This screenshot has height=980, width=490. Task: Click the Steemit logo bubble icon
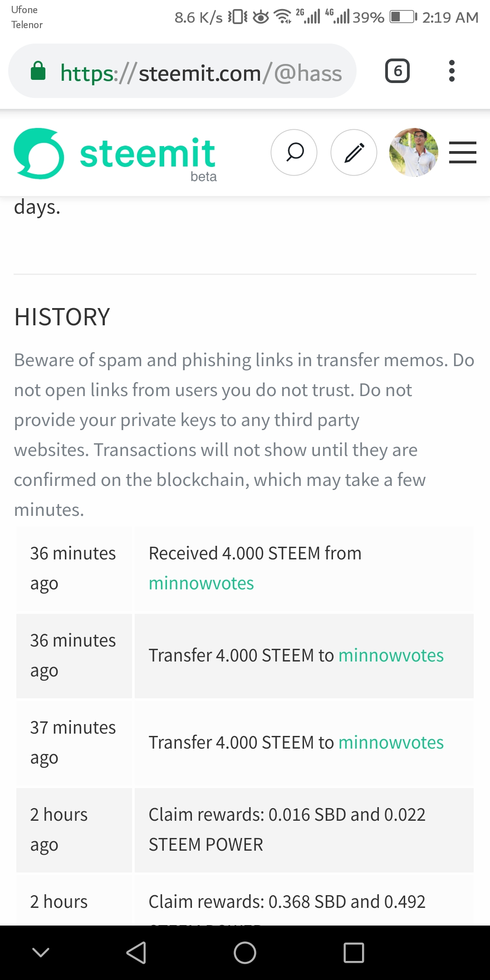point(39,153)
